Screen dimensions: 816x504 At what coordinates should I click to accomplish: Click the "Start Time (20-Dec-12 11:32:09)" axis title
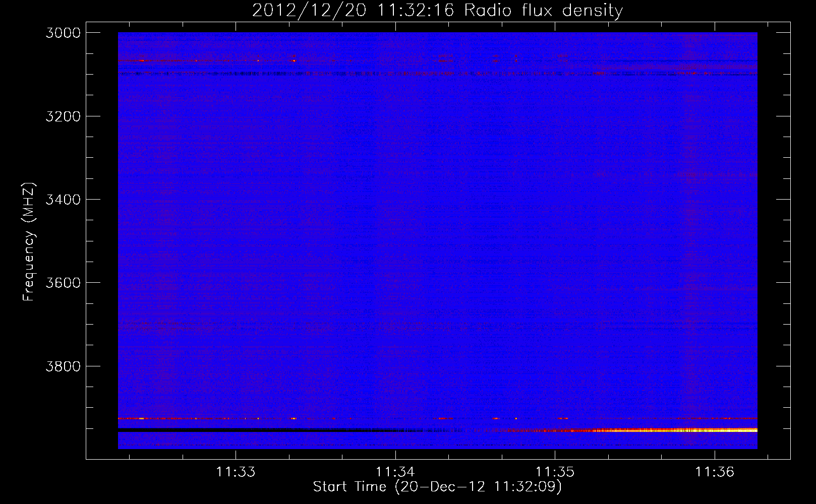(x=437, y=487)
